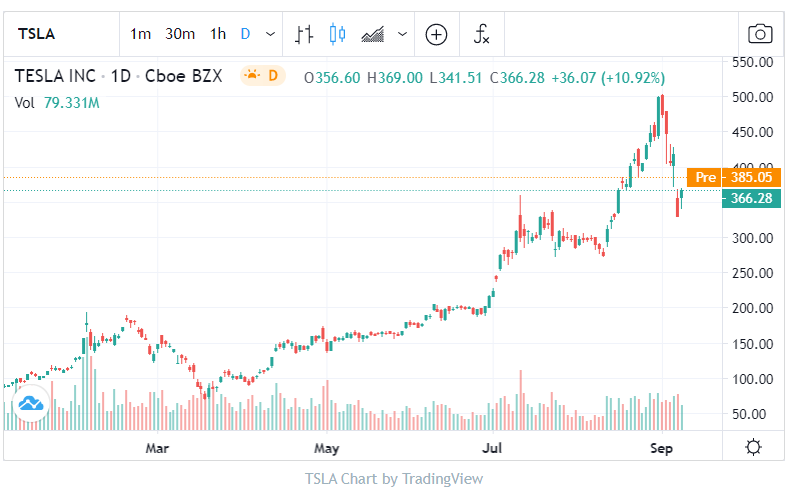Click the TSLA symbol search field
This screenshot has height=494, width=788.
(61, 34)
